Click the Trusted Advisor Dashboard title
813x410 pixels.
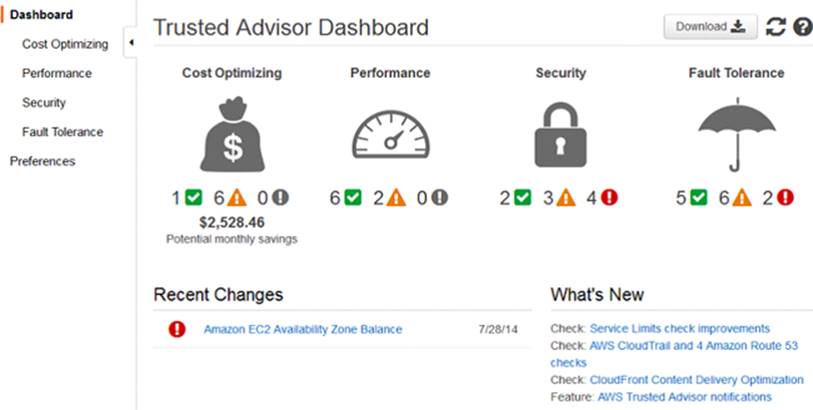(x=291, y=27)
